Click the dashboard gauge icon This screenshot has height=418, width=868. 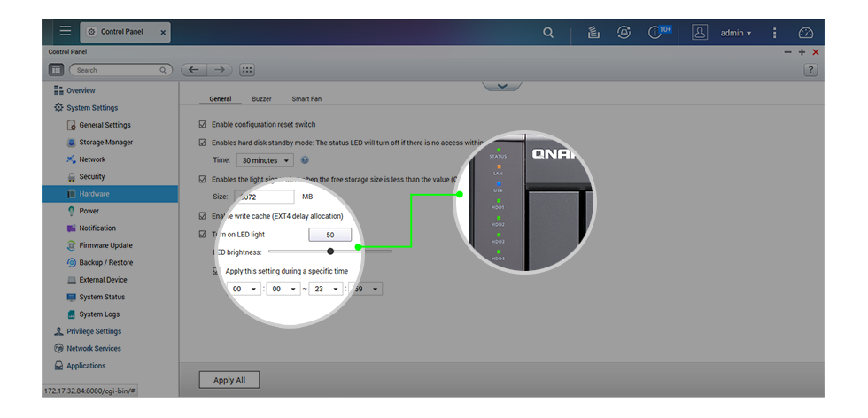tap(805, 33)
